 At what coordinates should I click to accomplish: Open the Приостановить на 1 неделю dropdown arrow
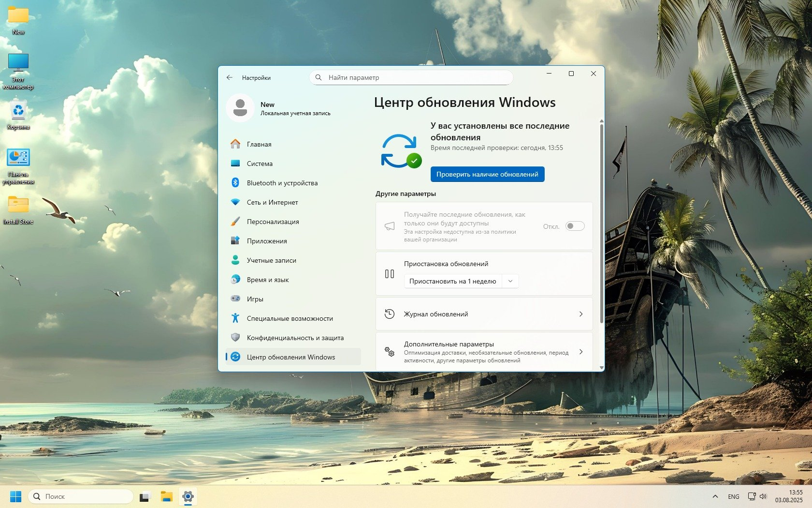click(510, 281)
